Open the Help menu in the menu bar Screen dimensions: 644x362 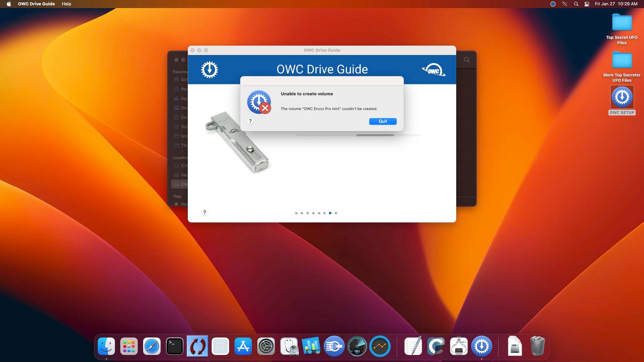pos(66,4)
